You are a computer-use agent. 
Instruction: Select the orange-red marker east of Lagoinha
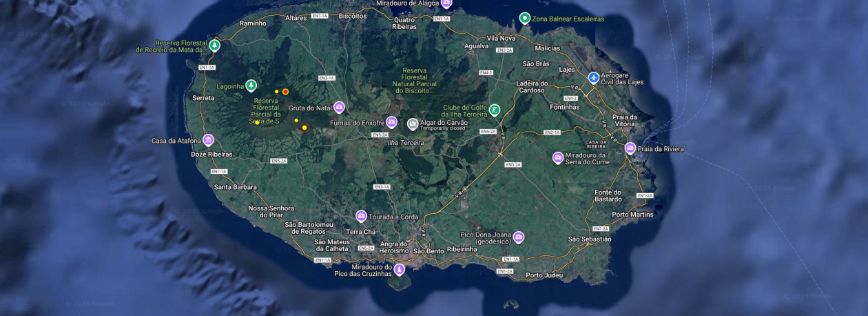285,92
